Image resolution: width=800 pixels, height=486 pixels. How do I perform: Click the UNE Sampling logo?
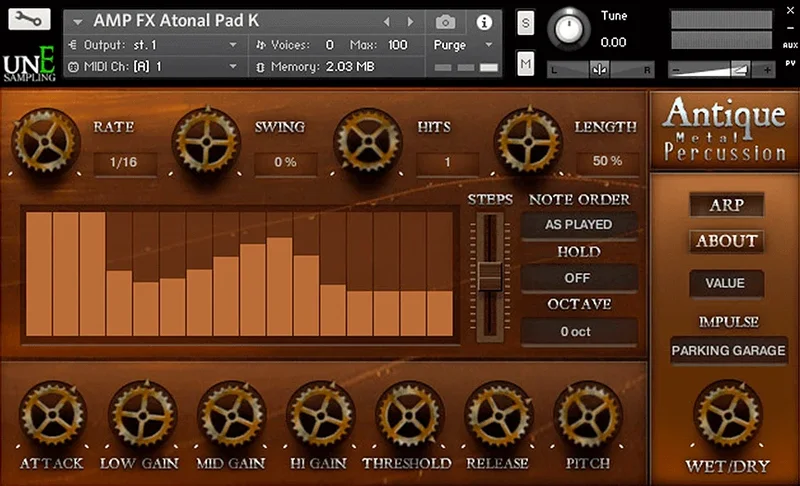pos(30,65)
